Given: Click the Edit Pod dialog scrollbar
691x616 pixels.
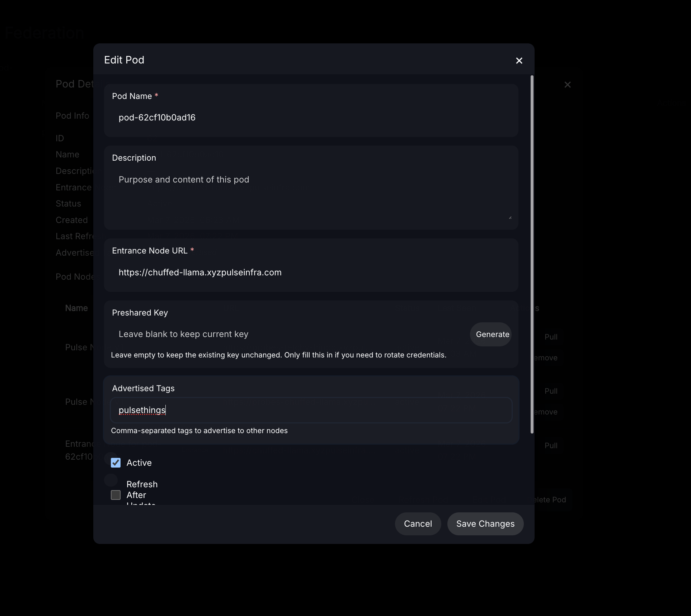Looking at the screenshot, I should click(532, 254).
